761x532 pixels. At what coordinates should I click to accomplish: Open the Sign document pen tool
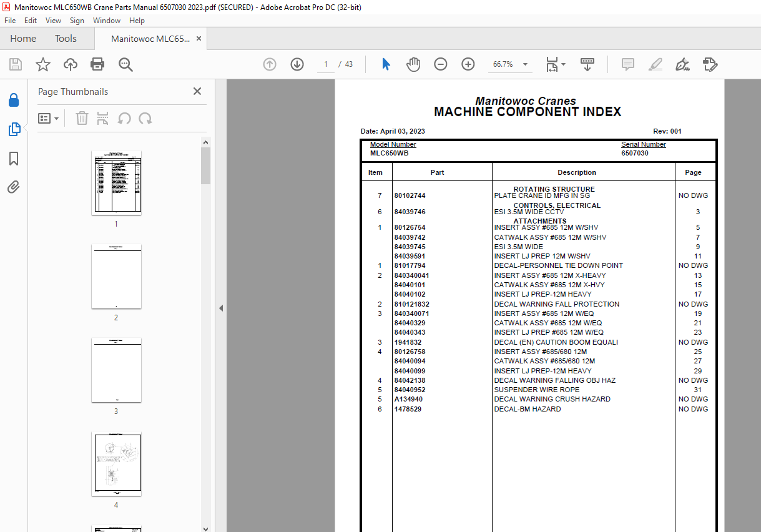(682, 64)
